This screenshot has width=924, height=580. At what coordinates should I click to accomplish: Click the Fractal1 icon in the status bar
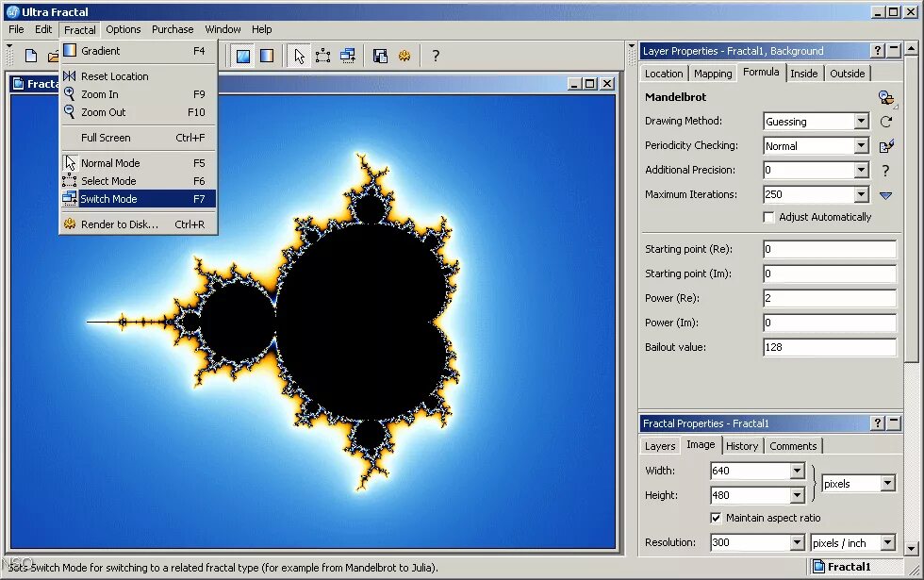coord(818,567)
